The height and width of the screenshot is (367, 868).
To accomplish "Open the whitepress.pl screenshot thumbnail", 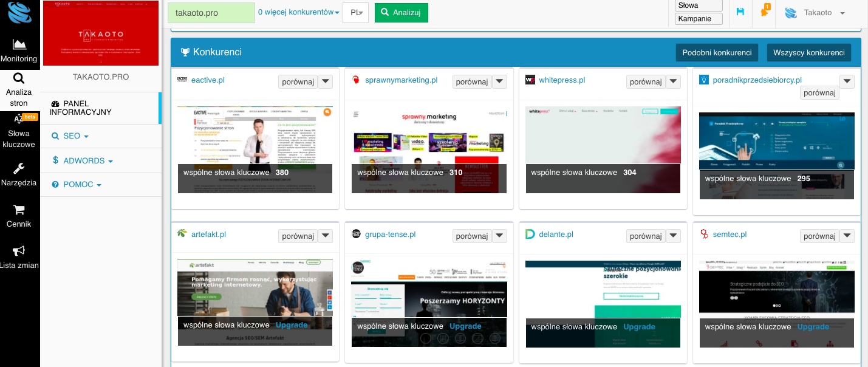I will click(x=603, y=149).
